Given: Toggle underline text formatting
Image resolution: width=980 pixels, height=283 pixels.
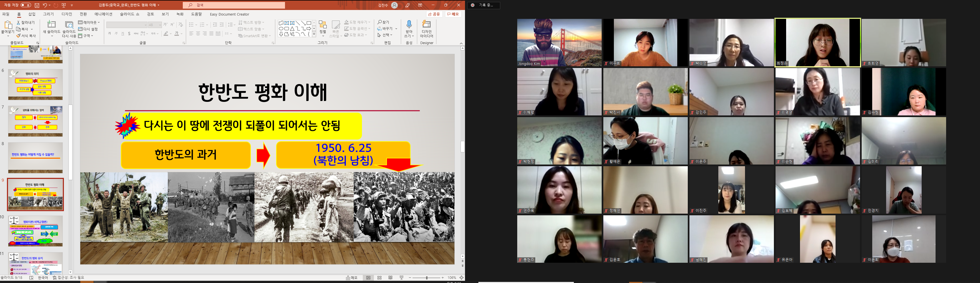Looking at the screenshot, I should [122, 34].
